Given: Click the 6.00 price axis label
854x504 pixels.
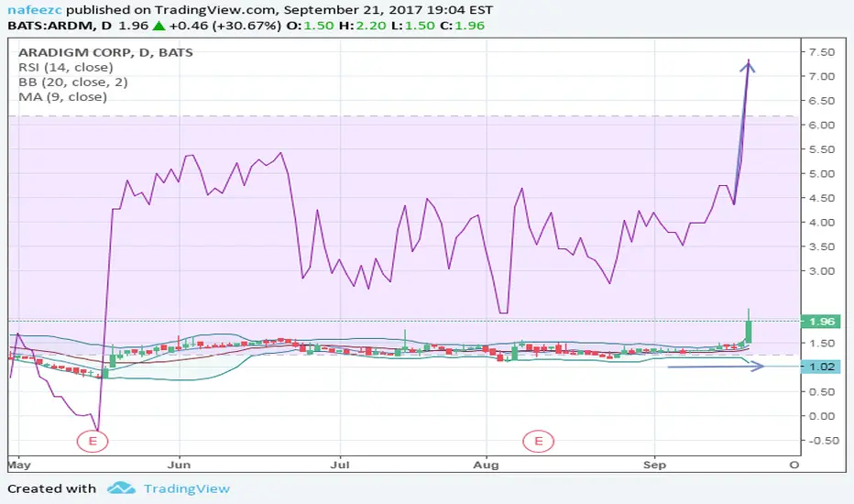Looking at the screenshot, I should point(822,125).
